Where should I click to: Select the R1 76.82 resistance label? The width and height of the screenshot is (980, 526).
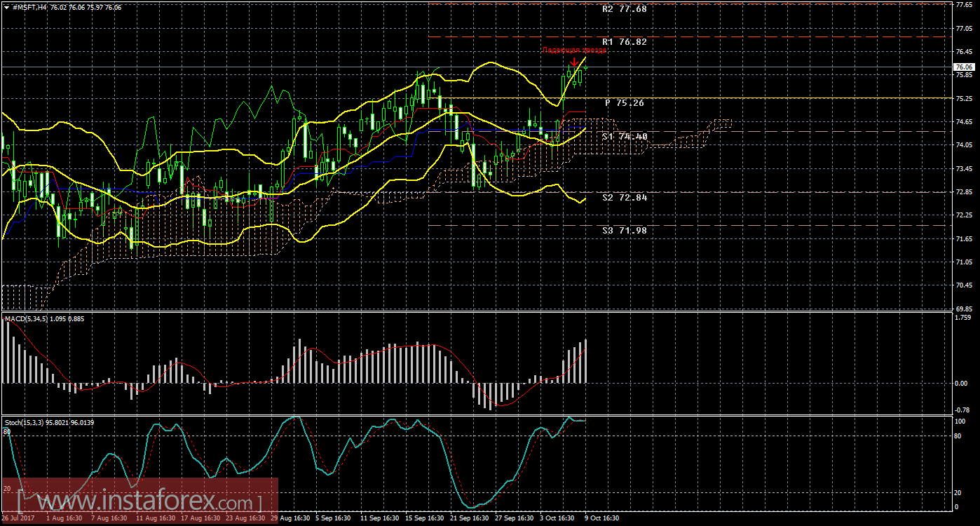click(624, 42)
